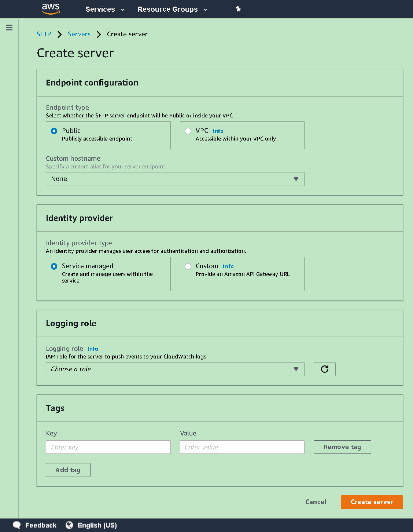Refresh the logging role list
Image resolution: width=413 pixels, height=532 pixels.
pyautogui.click(x=324, y=369)
